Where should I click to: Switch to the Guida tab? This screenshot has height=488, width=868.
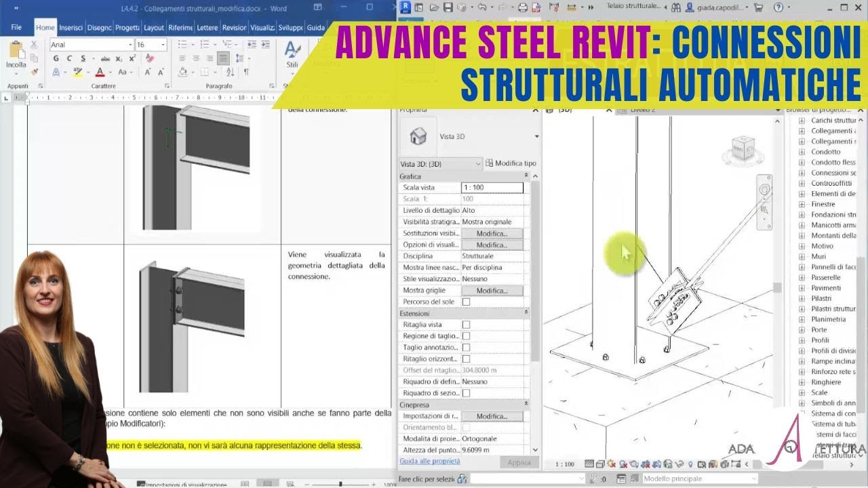316,28
